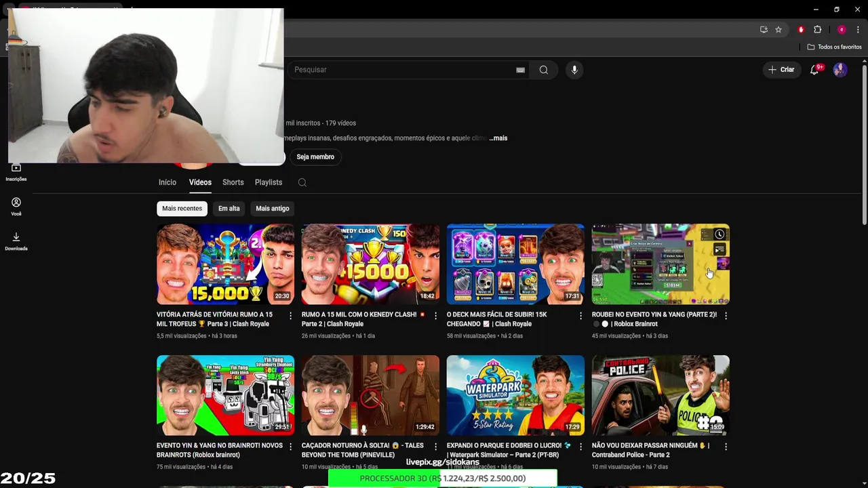Open options menu for ROUBEI NO EVENTO video
Viewport: 868px width, 488px height.
point(726,316)
